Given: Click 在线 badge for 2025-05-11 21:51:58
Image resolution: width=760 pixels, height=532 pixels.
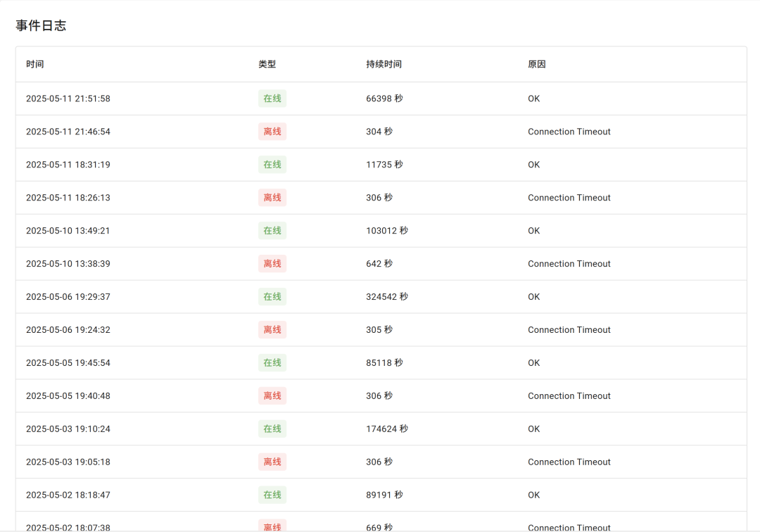Looking at the screenshot, I should (272, 99).
